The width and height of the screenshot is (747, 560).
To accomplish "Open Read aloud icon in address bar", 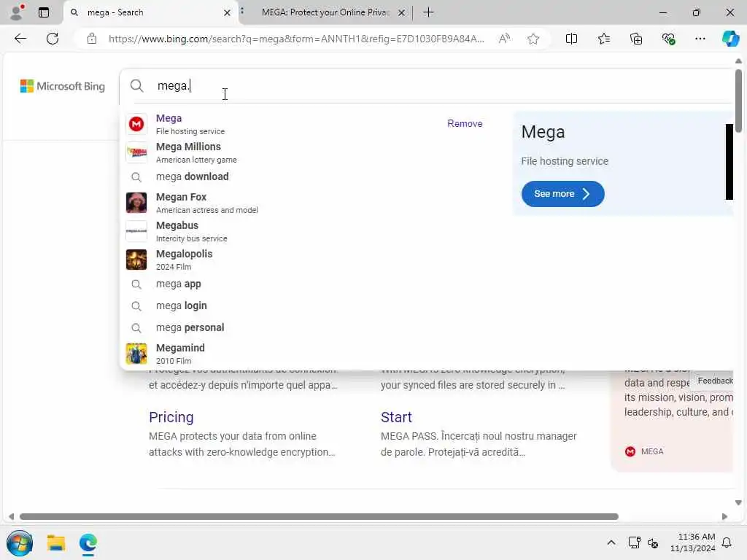I will click(x=504, y=39).
